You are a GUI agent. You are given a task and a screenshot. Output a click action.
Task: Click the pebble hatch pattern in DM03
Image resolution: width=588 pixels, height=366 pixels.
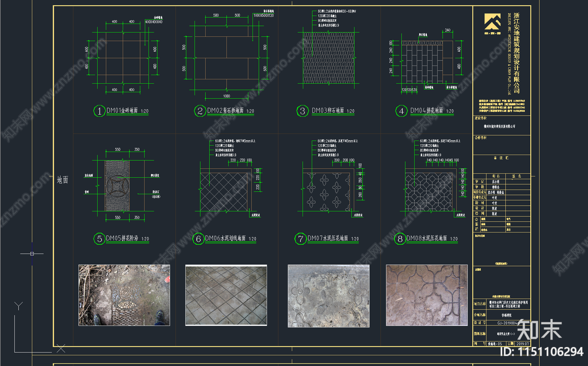(329, 58)
